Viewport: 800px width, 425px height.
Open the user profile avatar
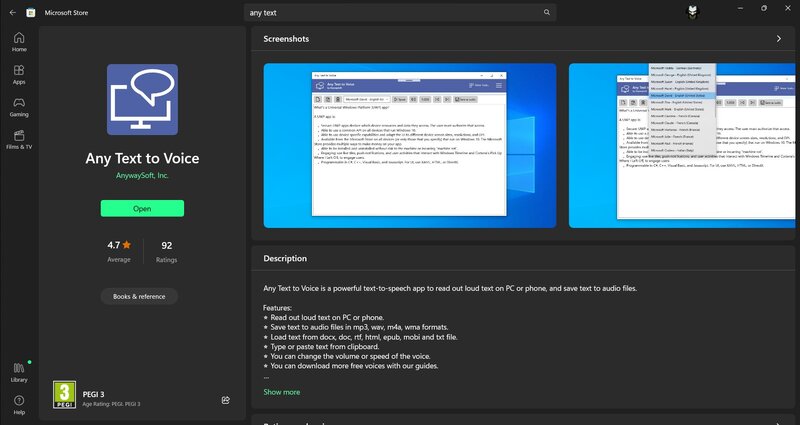click(692, 12)
